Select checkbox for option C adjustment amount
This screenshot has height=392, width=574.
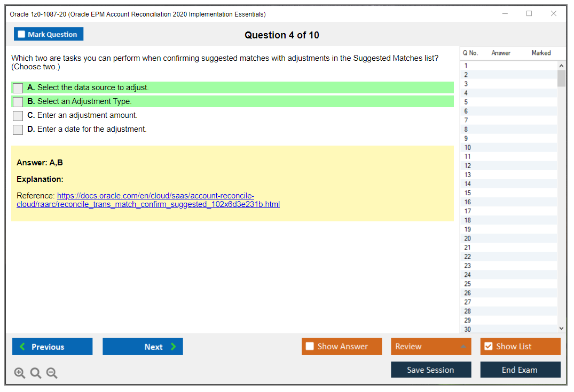tap(18, 116)
